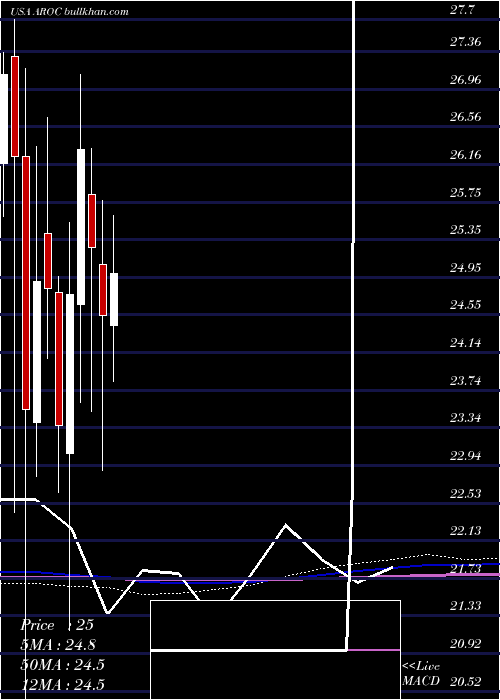
Task: Click the 24.95 price axis label
Action: point(465,267)
